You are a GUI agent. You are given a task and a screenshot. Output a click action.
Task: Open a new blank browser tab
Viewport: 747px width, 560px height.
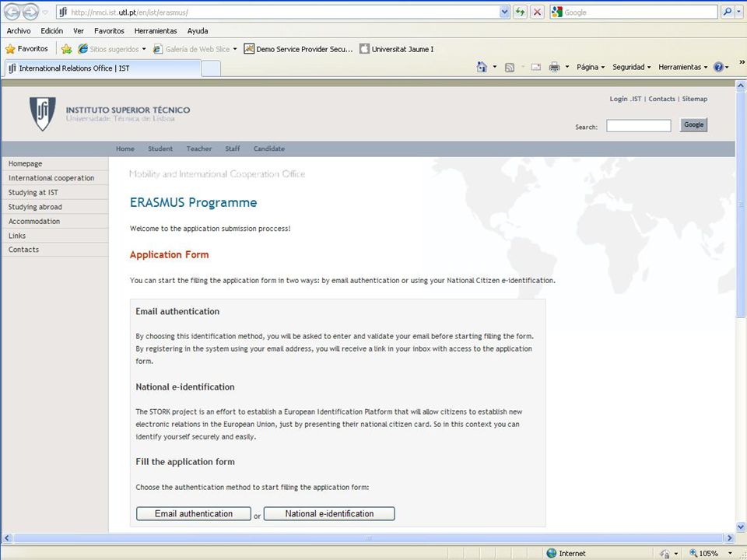click(211, 68)
